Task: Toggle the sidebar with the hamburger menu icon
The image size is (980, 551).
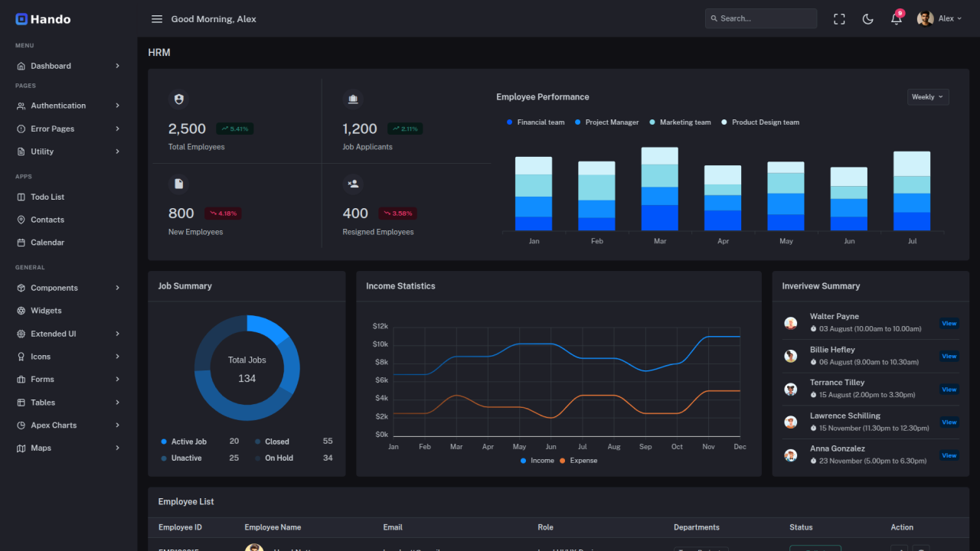Action: tap(157, 18)
